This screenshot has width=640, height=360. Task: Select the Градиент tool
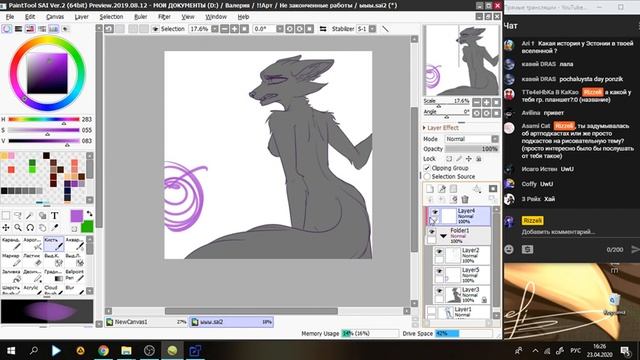pyautogui.click(x=53, y=276)
